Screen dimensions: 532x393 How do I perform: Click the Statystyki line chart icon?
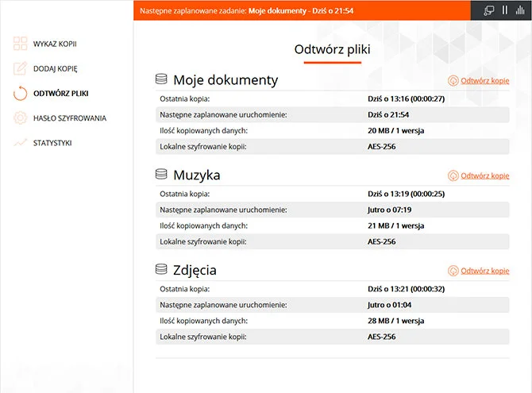pos(21,143)
